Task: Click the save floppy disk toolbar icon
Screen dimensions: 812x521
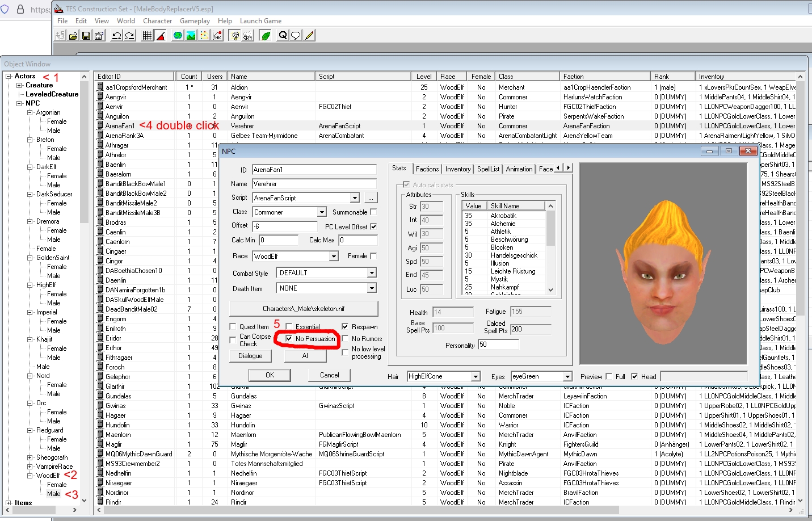Action: coord(86,35)
